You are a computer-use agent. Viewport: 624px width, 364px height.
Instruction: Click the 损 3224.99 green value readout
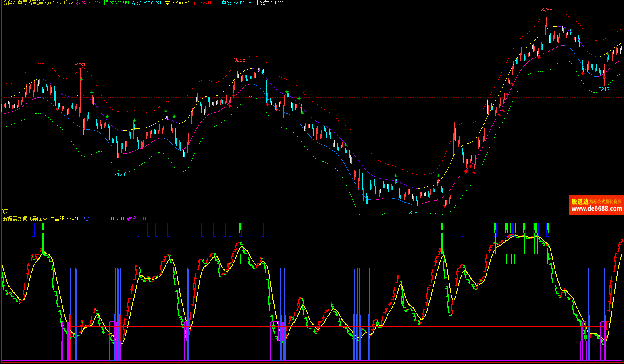pyautogui.click(x=116, y=3)
